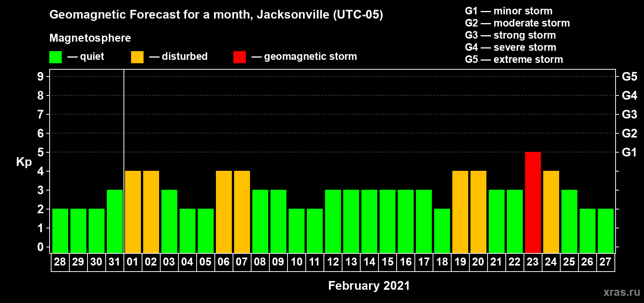The height and width of the screenshot is (303, 644).
Task: Click the G5 label on right axis
Action: click(630, 77)
